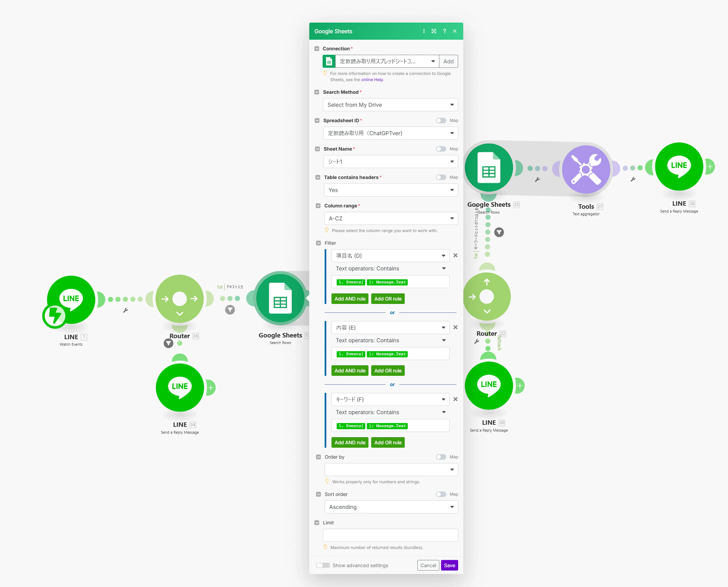Click the Limit input field
This screenshot has height=587, width=728.
(390, 535)
